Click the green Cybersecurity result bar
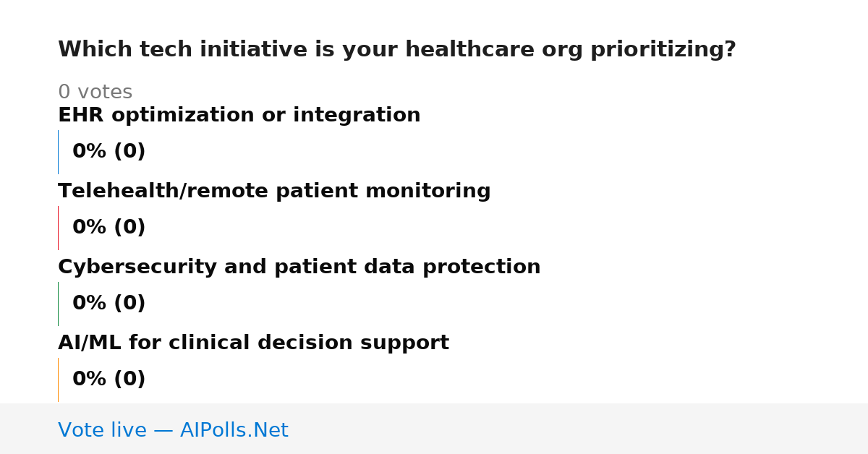 58,304
